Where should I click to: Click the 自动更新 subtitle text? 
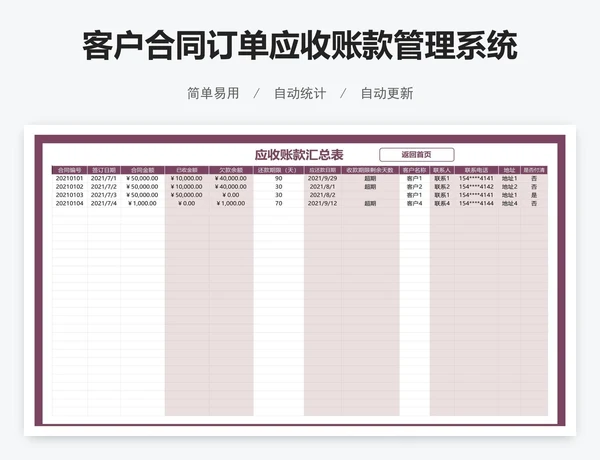point(387,93)
